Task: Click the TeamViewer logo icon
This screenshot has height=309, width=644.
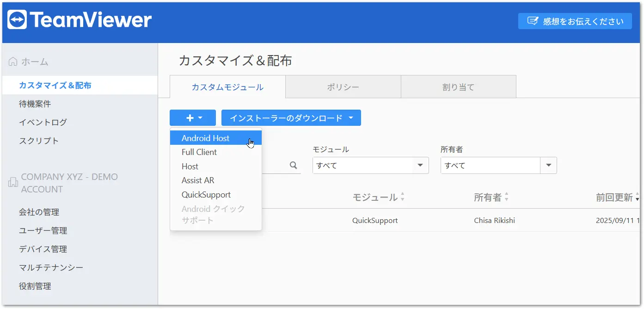Action: point(17,20)
